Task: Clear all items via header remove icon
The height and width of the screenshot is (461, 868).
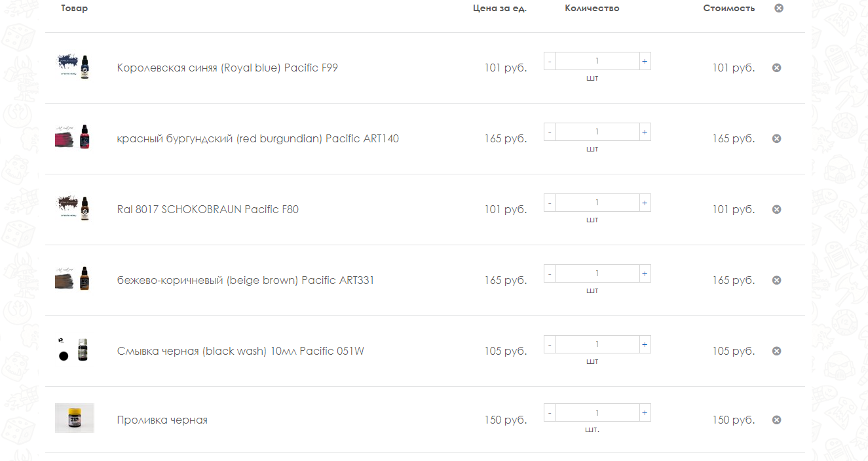Action: (779, 8)
